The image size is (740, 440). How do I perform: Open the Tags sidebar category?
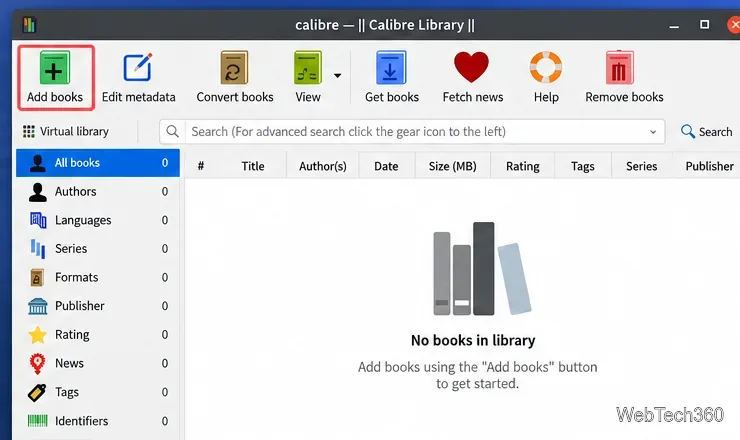pos(98,392)
